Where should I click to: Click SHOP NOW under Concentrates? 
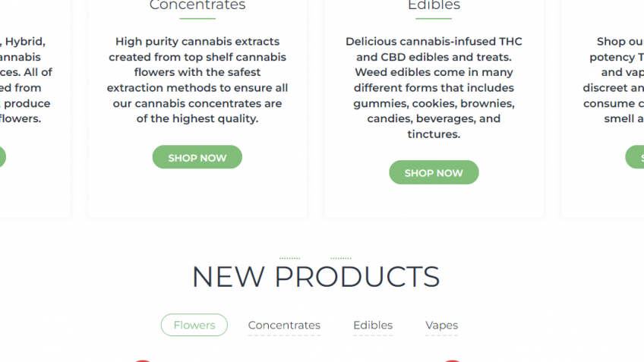coord(197,157)
